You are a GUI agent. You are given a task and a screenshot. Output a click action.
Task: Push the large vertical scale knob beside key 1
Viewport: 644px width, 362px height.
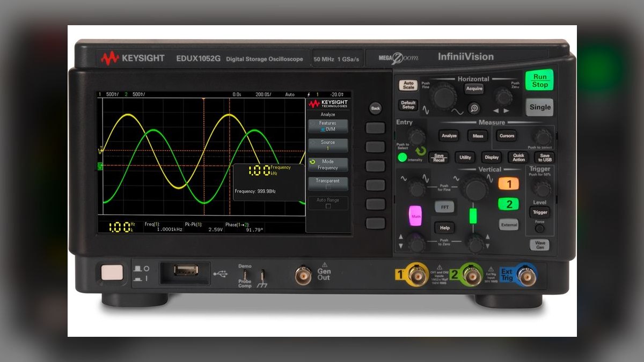click(x=474, y=189)
